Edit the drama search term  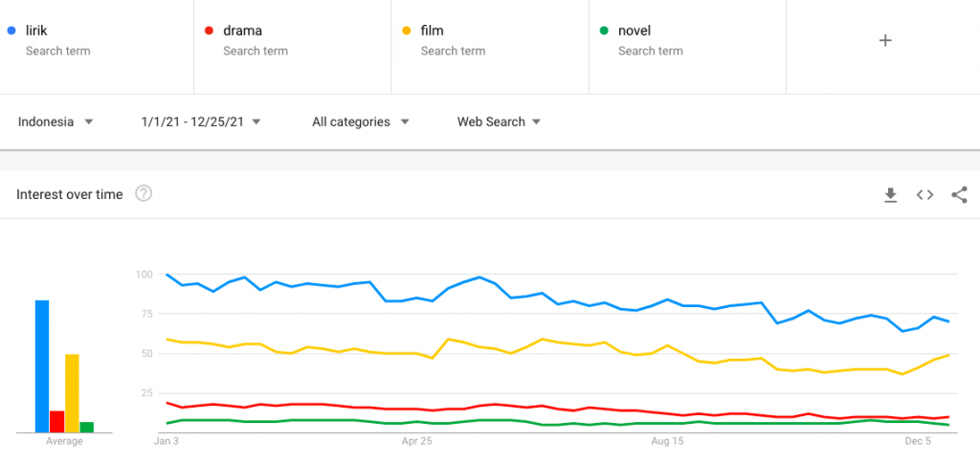click(242, 31)
